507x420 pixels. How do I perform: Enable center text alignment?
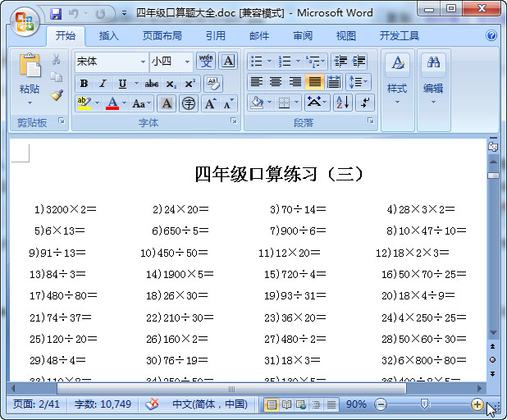click(276, 81)
